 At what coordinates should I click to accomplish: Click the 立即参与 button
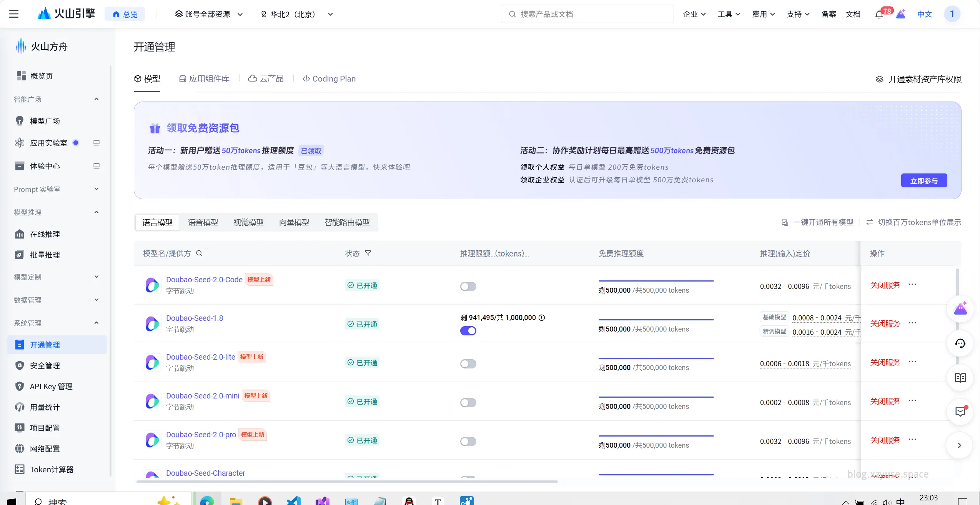pos(923,181)
